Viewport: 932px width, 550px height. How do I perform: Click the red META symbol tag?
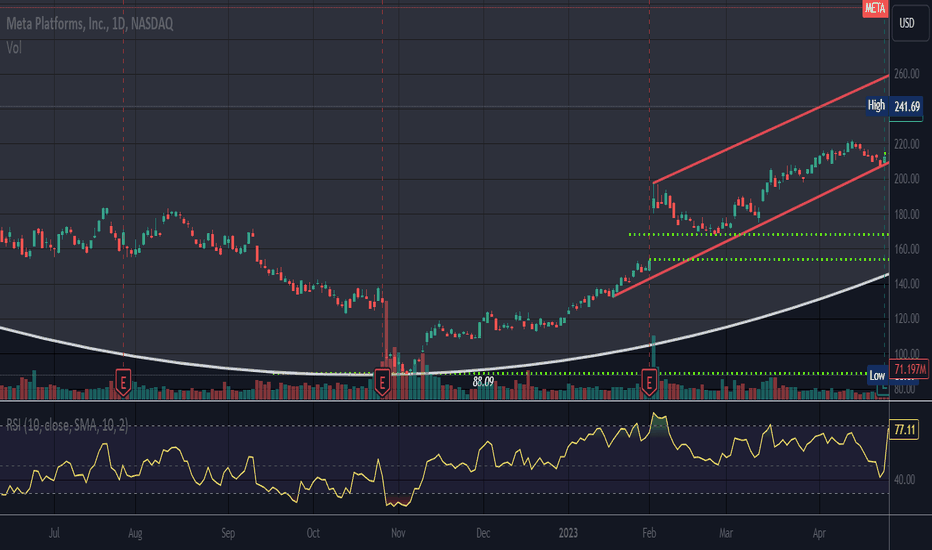click(875, 8)
